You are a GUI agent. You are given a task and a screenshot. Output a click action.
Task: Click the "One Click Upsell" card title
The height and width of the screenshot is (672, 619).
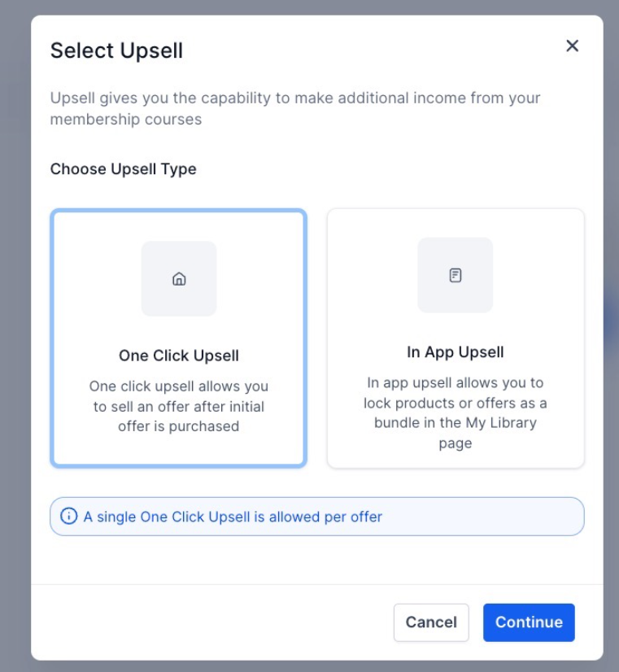179,356
